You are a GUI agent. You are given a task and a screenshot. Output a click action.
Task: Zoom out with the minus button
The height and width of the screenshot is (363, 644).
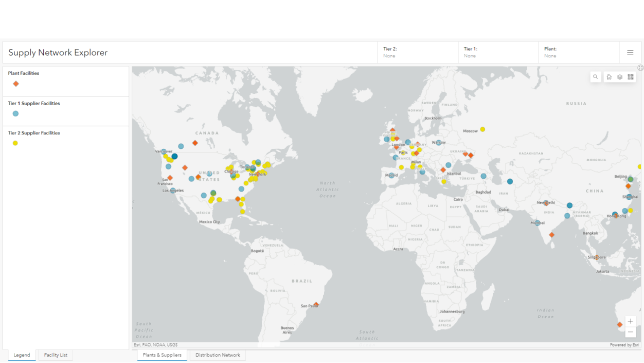pos(630,332)
